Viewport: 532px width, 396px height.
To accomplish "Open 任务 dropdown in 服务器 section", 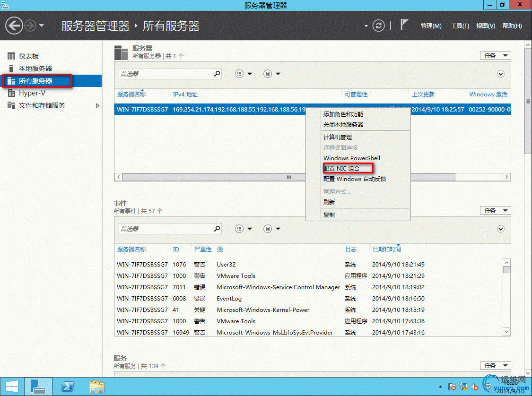I will pos(496,56).
